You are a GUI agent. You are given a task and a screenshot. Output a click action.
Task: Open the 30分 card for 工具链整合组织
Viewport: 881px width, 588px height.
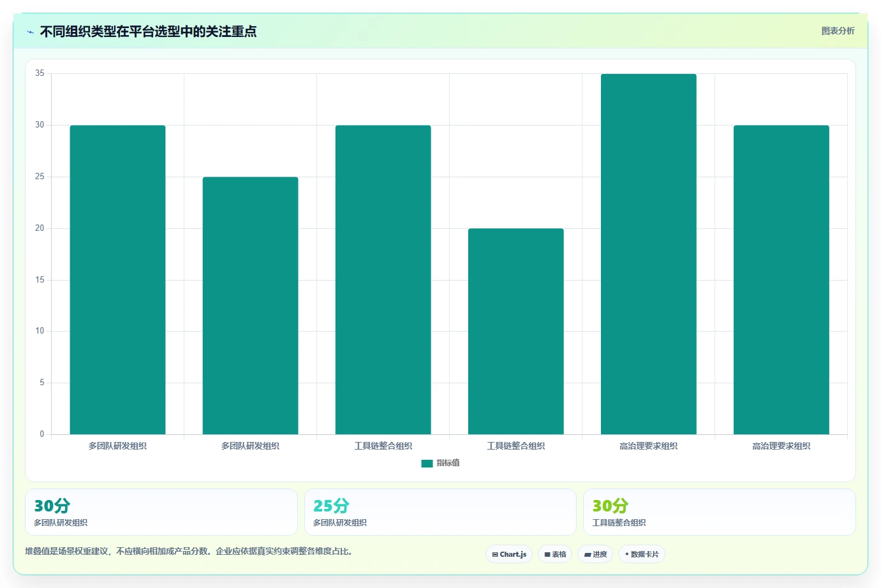pos(720,512)
